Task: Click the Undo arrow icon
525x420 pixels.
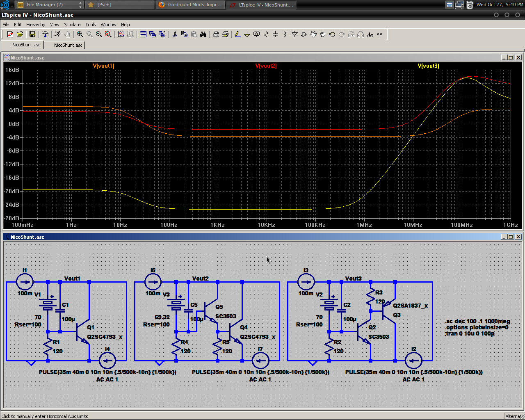Action: tap(332, 34)
